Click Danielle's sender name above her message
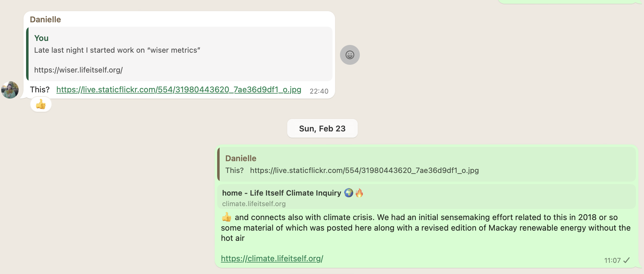This screenshot has width=644, height=274. coord(45,20)
